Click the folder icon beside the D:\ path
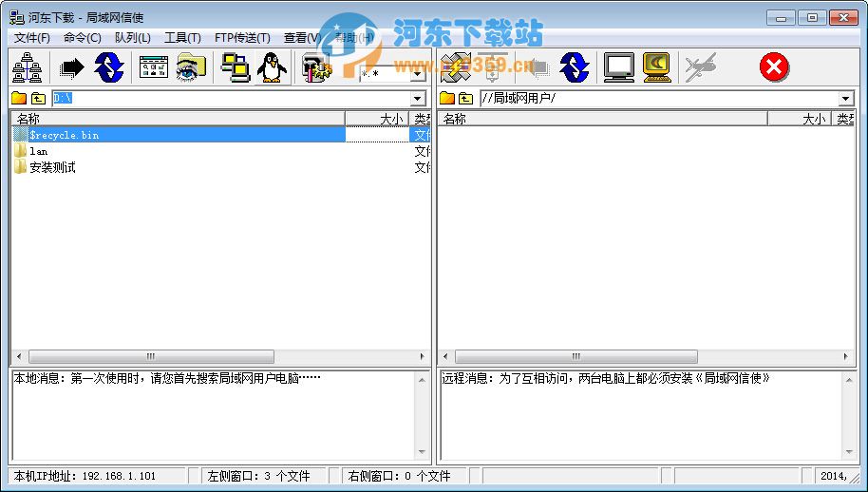This screenshot has width=868, height=492. 19,99
